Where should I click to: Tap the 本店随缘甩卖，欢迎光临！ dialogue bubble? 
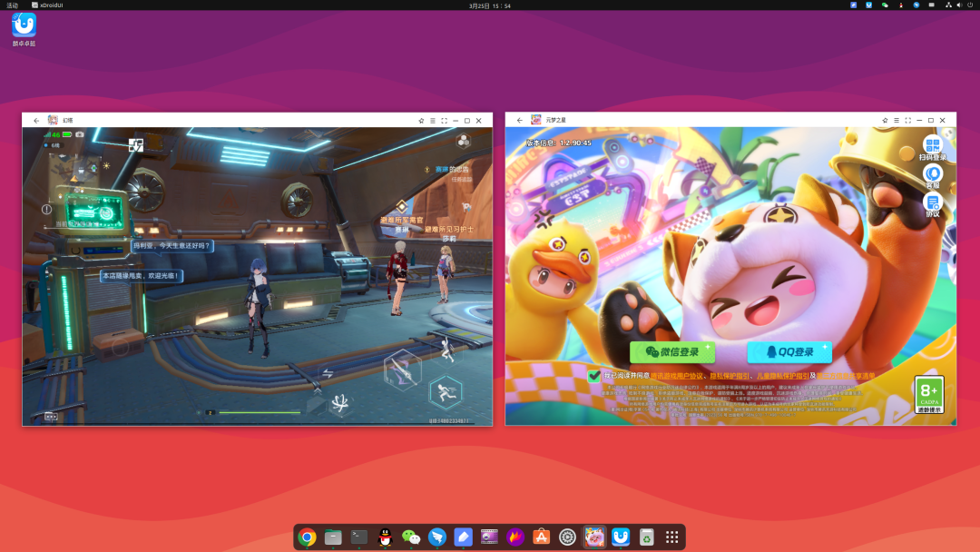coord(142,276)
